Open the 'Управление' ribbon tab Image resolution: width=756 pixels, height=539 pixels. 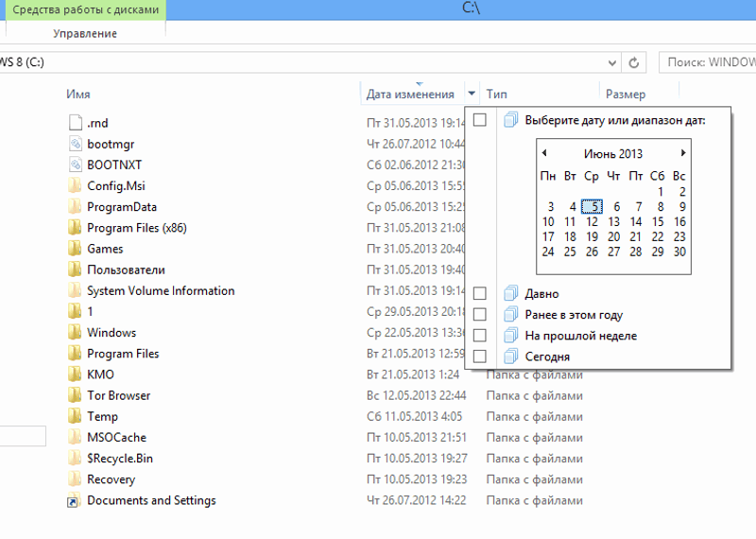click(x=85, y=33)
